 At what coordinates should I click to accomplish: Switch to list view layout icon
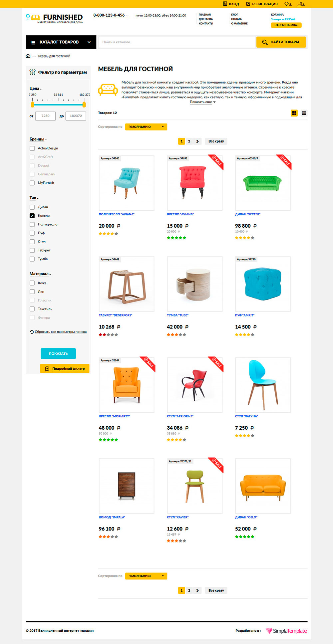(304, 113)
